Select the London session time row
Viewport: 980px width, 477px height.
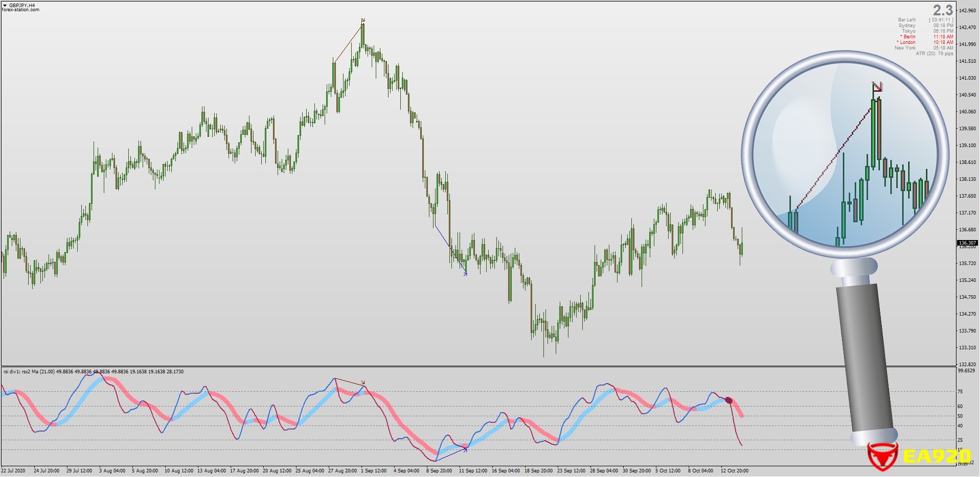[925, 42]
